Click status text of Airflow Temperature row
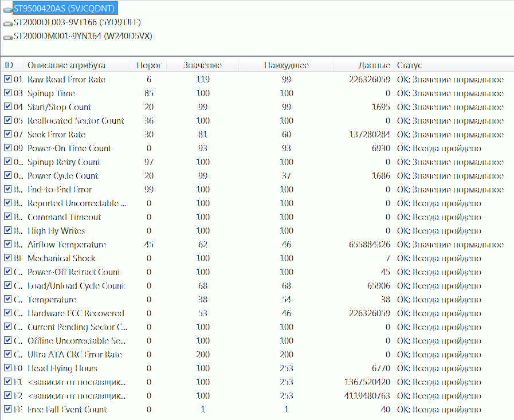514x420 pixels. click(x=450, y=245)
